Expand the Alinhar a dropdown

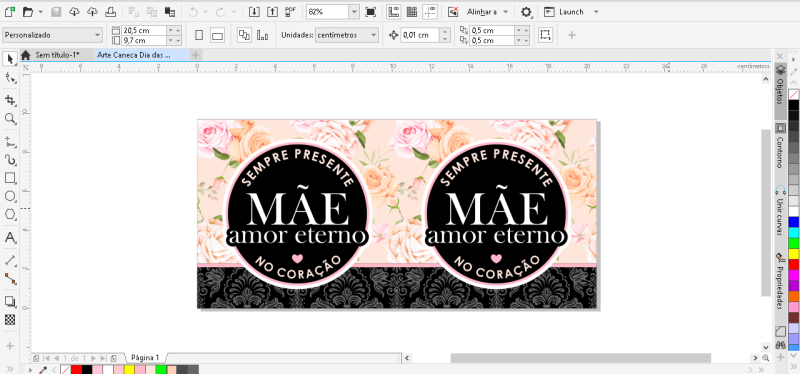coord(505,12)
